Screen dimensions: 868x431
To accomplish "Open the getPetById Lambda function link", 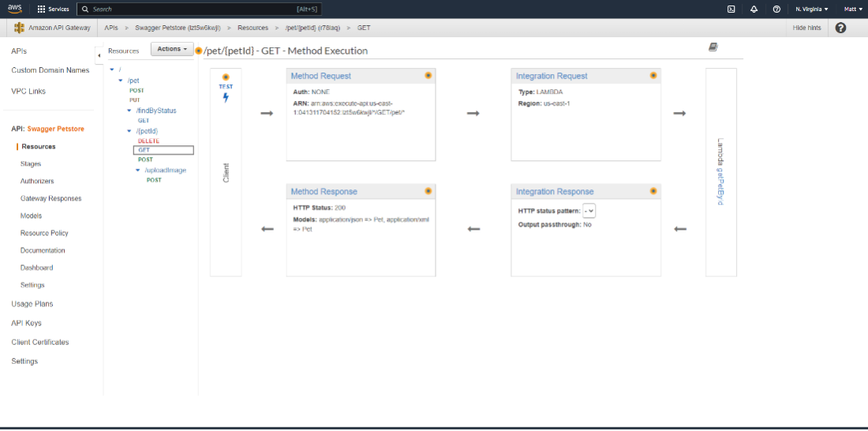I will click(x=720, y=187).
